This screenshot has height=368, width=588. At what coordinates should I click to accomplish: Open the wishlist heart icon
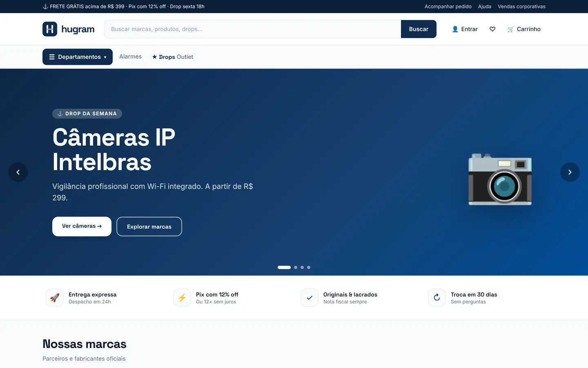(x=492, y=29)
